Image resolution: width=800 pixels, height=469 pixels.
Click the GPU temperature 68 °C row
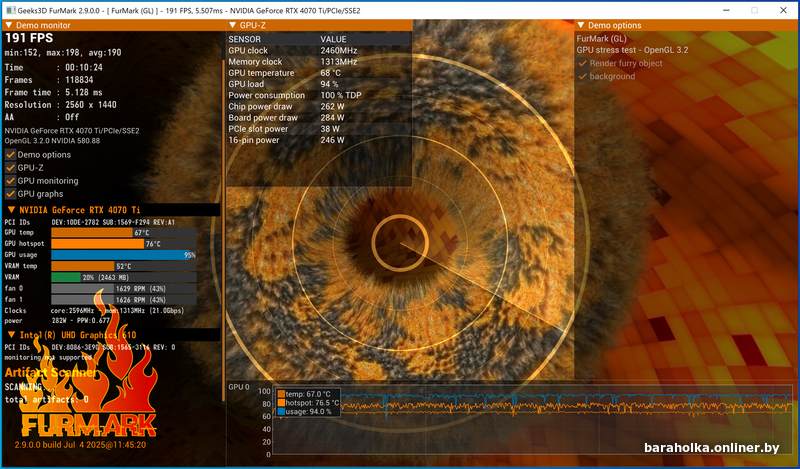pyautogui.click(x=319, y=73)
